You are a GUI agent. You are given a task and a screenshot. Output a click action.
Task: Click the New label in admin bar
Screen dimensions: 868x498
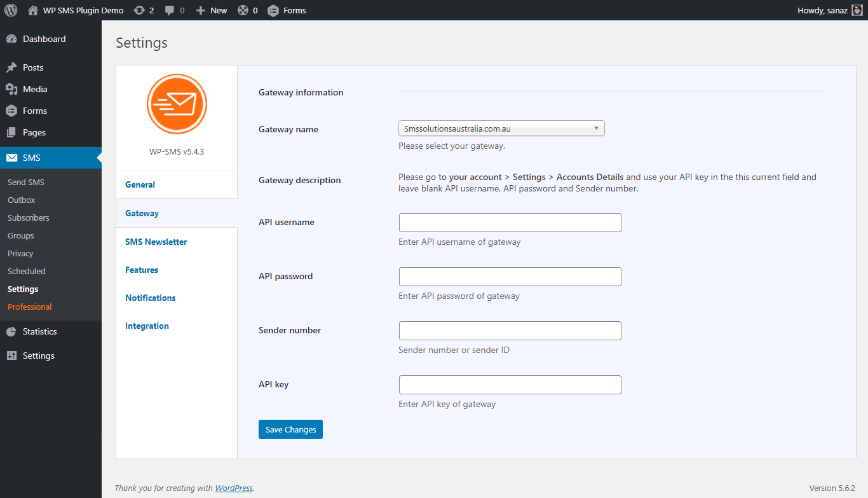click(219, 10)
